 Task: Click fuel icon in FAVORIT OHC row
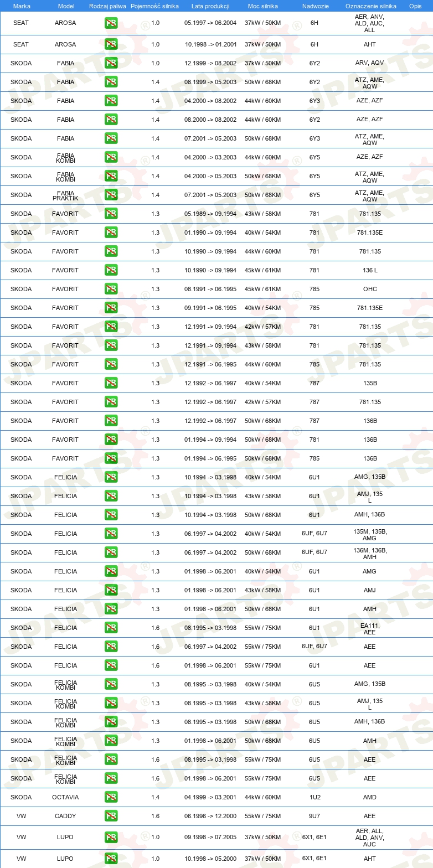111,288
